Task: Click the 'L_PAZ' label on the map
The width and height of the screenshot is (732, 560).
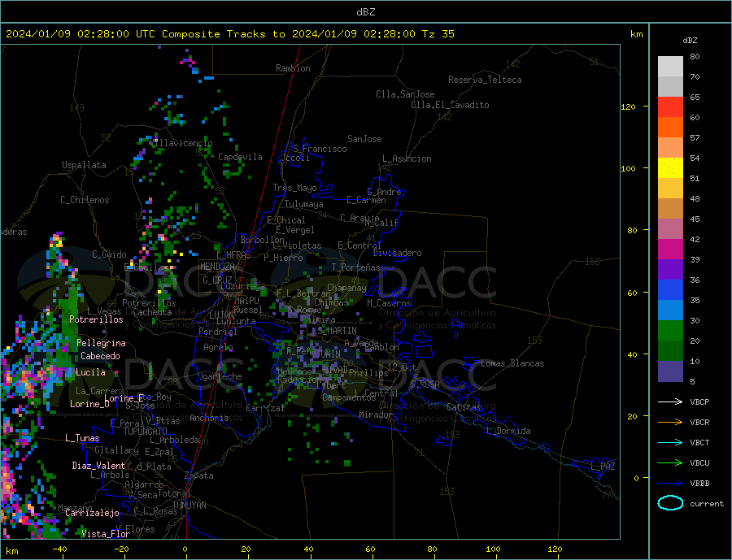Action: (603, 467)
